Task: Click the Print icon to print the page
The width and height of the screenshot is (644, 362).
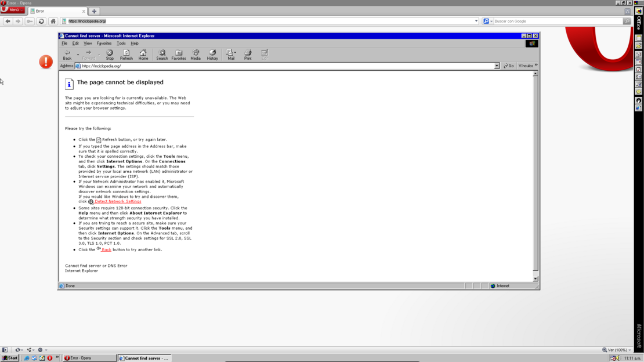Action: pyautogui.click(x=248, y=54)
